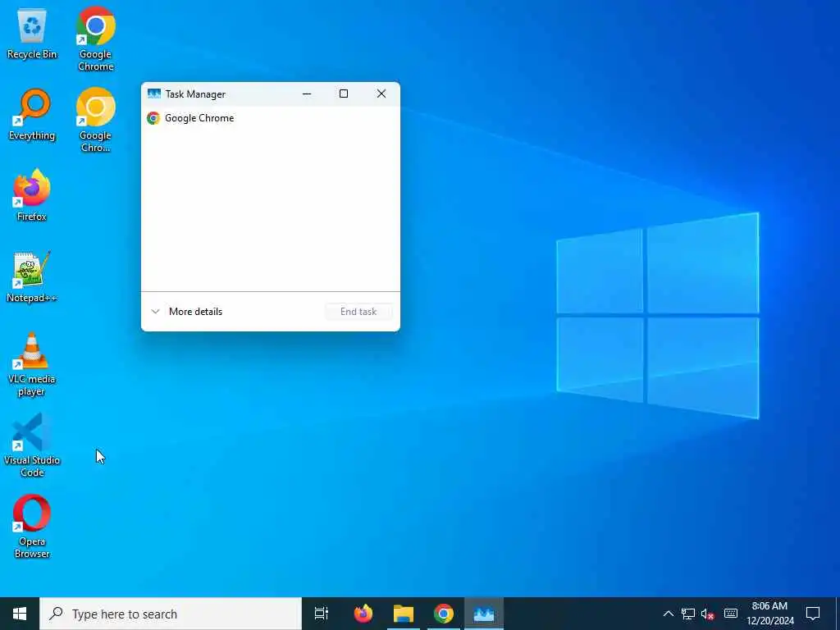Image resolution: width=840 pixels, height=630 pixels.
Task: Select the Opera Browser desktop shortcut
Action: click(32, 527)
